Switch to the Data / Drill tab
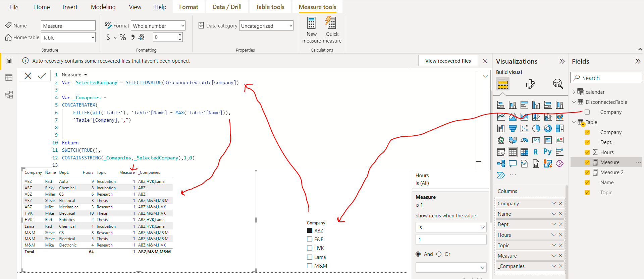The image size is (644, 279). pos(227,7)
